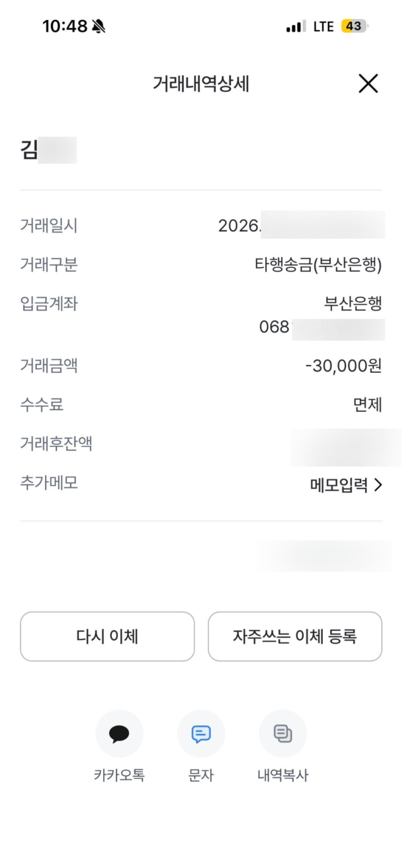
Task: Open the 메모입력 memo entry chevron
Action: click(378, 485)
